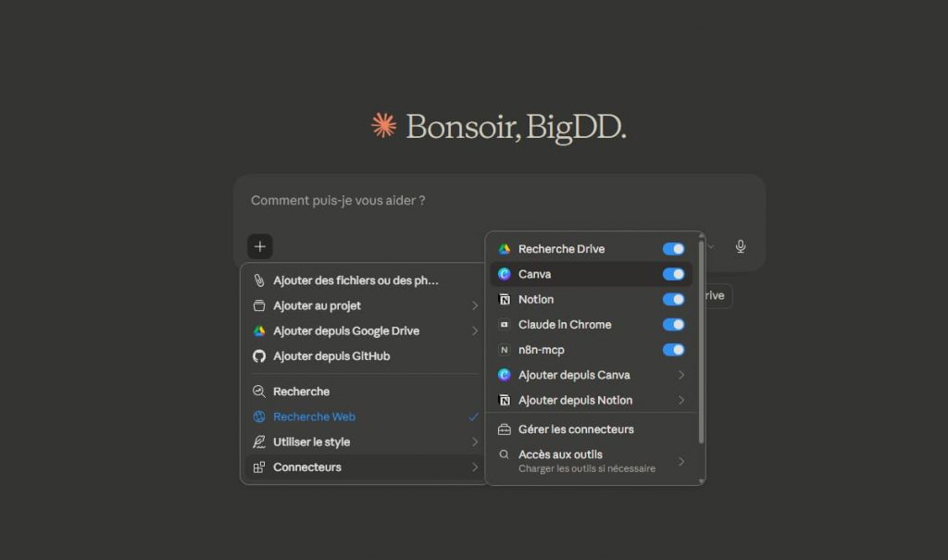Select Recherche Web menu item
The width and height of the screenshot is (948, 560).
[x=315, y=417]
